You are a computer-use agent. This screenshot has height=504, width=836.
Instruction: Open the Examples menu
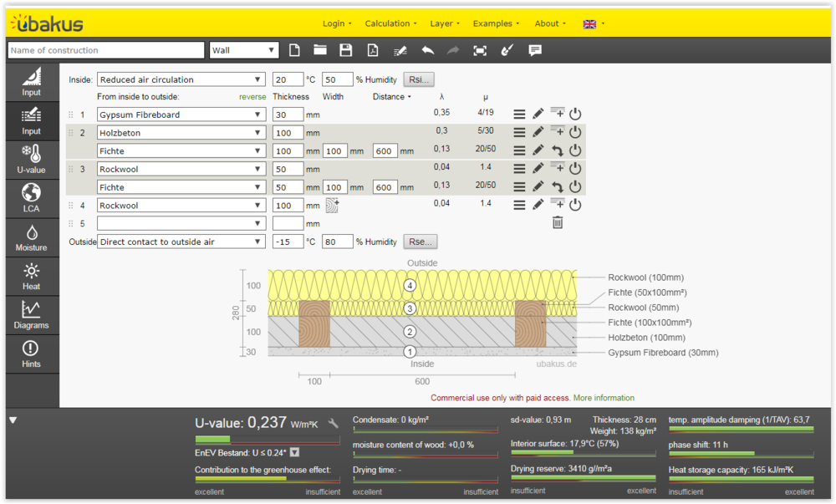(x=496, y=23)
